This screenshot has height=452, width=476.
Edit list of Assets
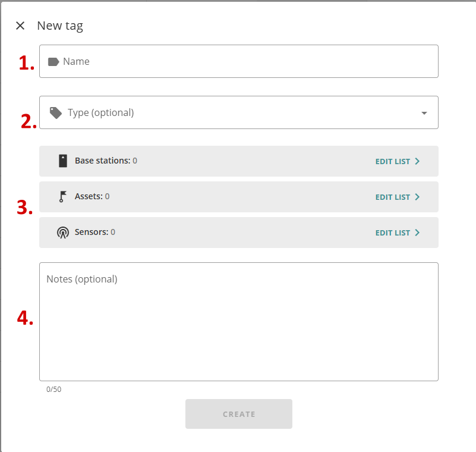[x=398, y=197]
